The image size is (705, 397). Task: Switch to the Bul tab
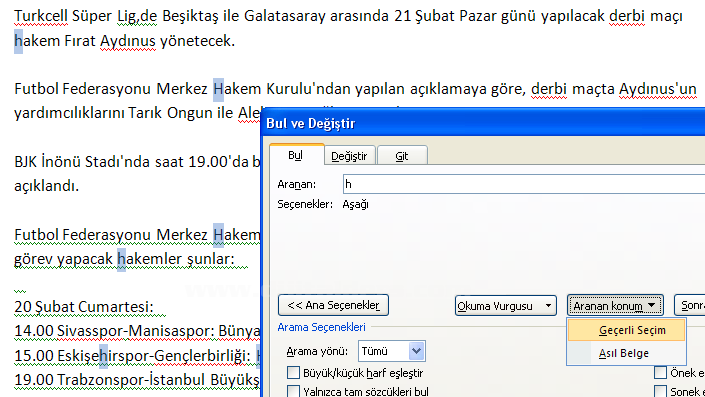pyautogui.click(x=296, y=155)
